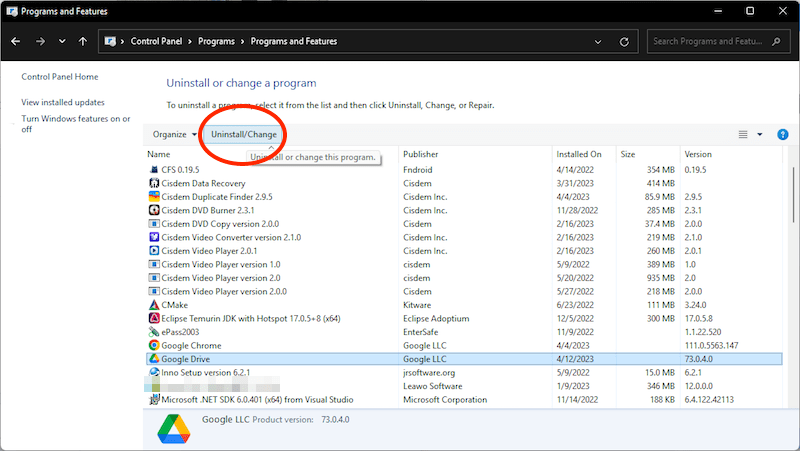Sort list by Installed On column
Image resolution: width=800 pixels, height=451 pixels.
(579, 155)
